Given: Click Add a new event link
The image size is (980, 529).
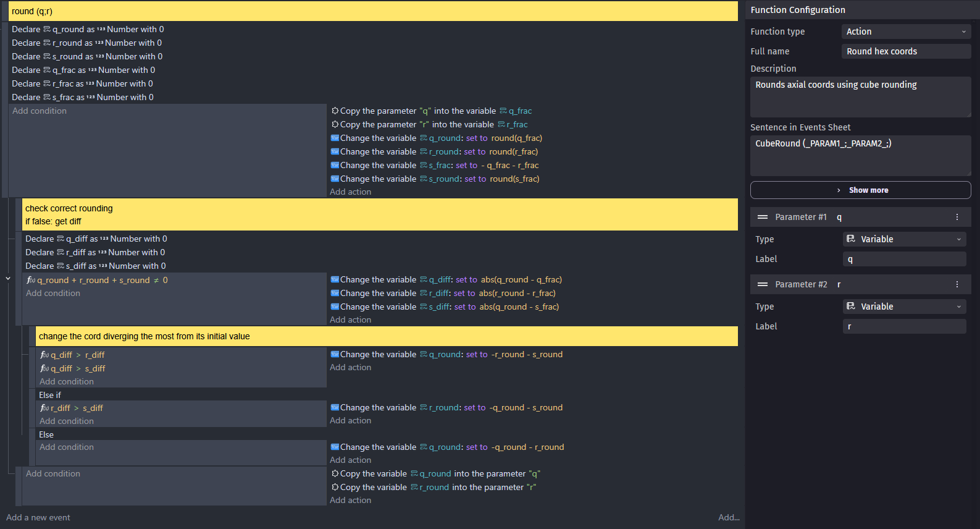Looking at the screenshot, I should [38, 518].
